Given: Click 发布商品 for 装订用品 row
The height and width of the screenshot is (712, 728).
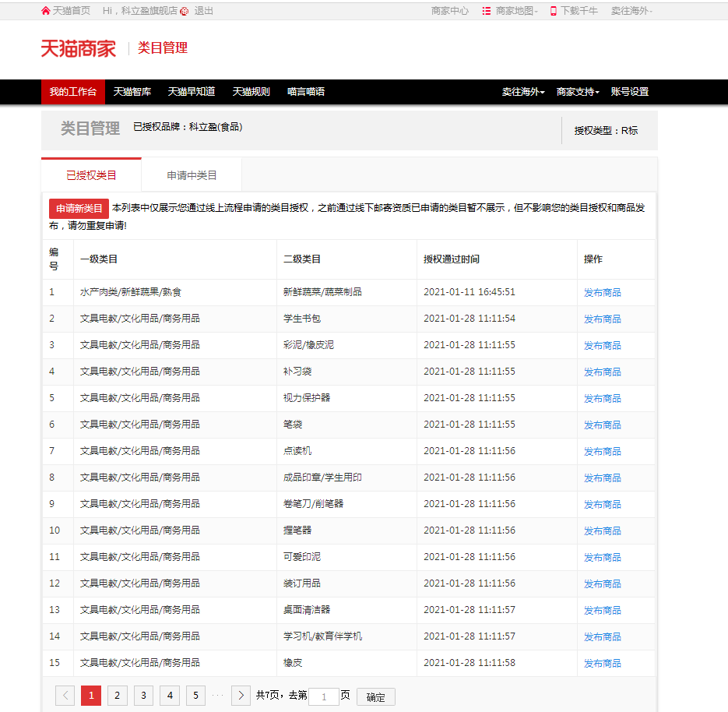Looking at the screenshot, I should click(602, 583).
